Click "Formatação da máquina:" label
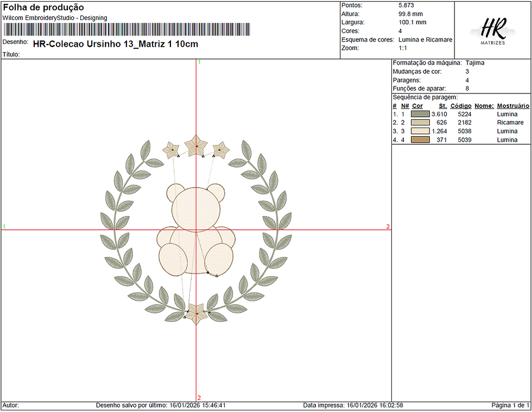Image resolution: width=532 pixels, height=412 pixels. tap(427, 63)
